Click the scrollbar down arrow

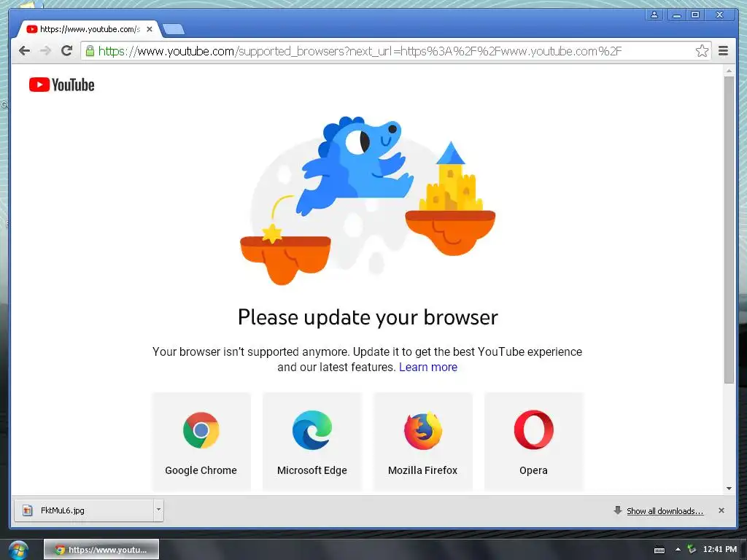point(729,488)
